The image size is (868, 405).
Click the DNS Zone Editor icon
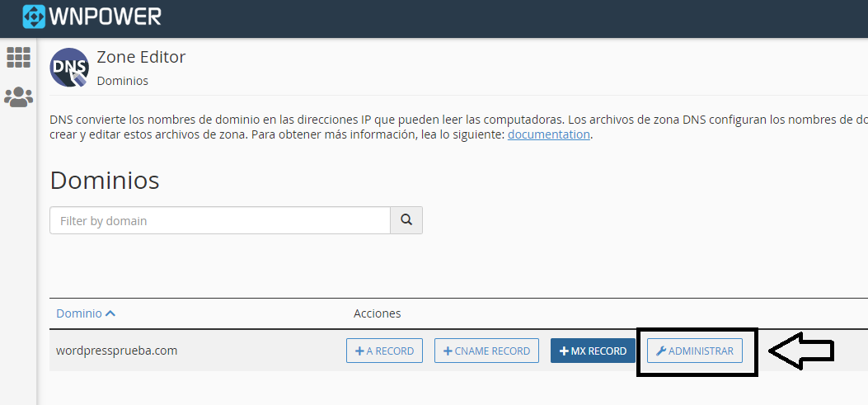pyautogui.click(x=69, y=68)
